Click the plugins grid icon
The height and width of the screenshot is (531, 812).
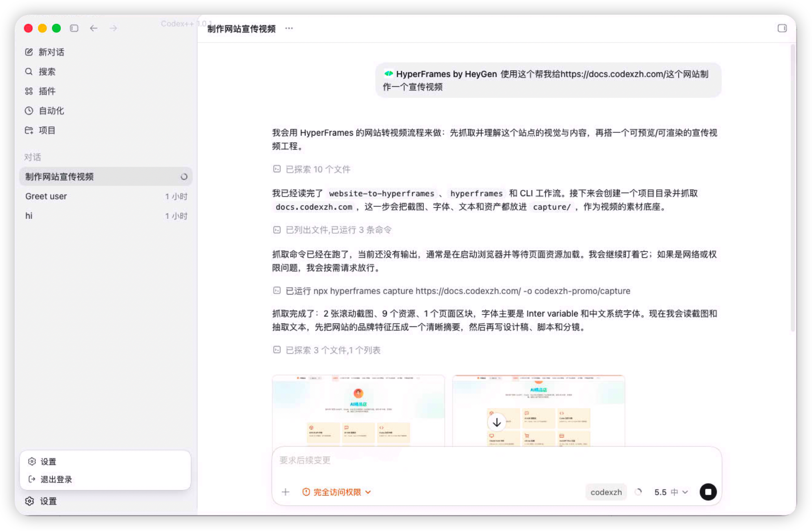[29, 91]
